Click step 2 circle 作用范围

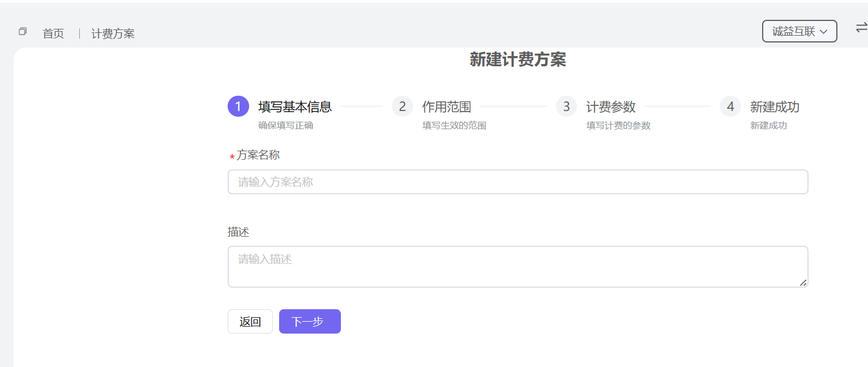coord(402,106)
